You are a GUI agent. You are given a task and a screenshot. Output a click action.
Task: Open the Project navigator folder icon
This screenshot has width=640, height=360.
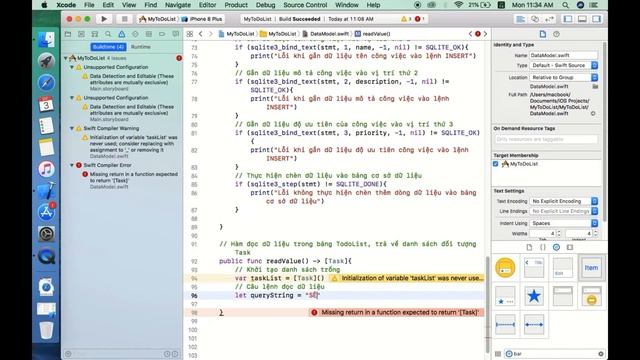68,34
